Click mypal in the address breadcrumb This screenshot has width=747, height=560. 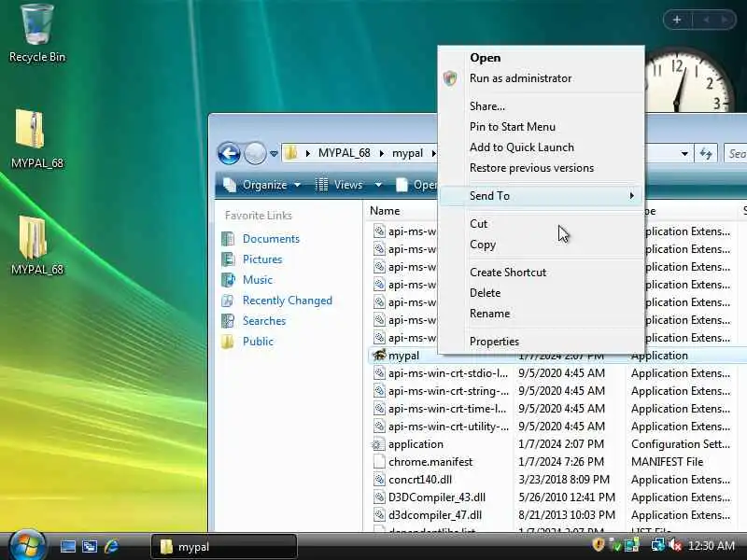(407, 153)
